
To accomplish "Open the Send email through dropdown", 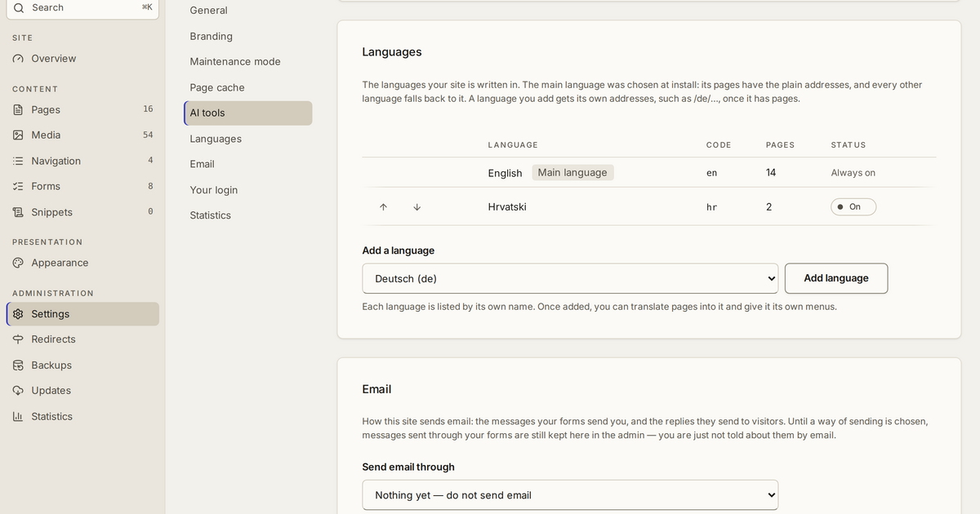I will pos(570,495).
